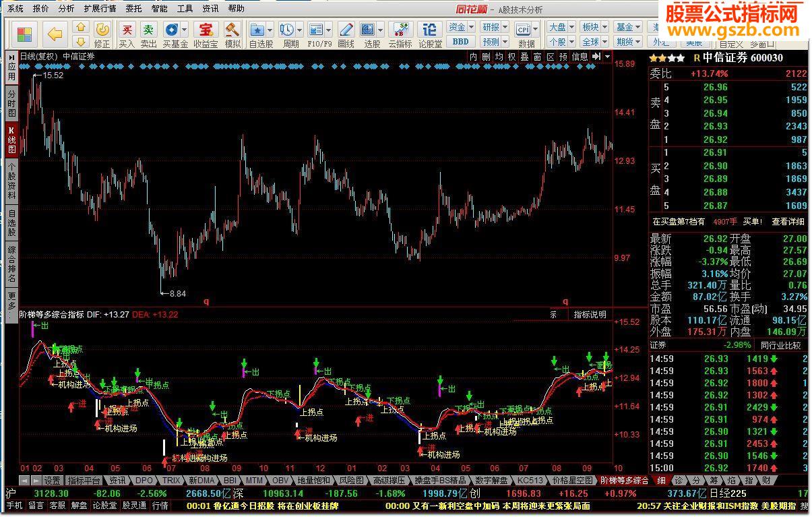This screenshot has width=812, height=517.
Task: Click the jump-to-end arrow icon above chart
Action: [x=596, y=57]
